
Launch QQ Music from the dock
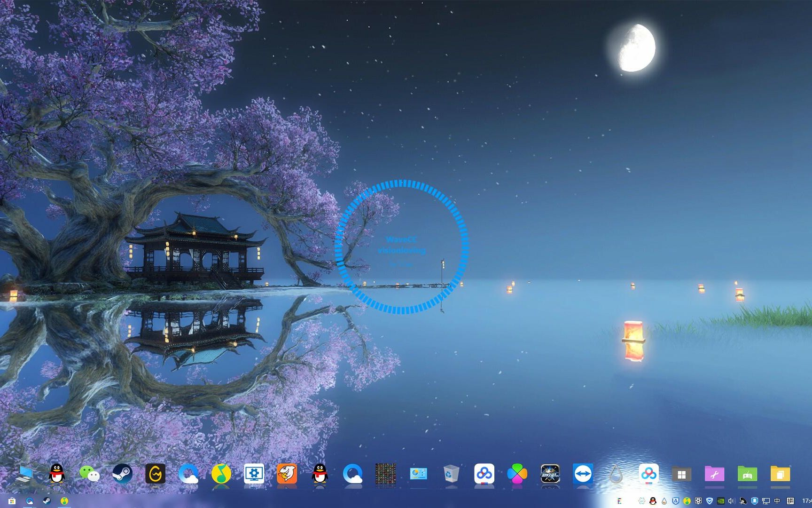pos(221,474)
